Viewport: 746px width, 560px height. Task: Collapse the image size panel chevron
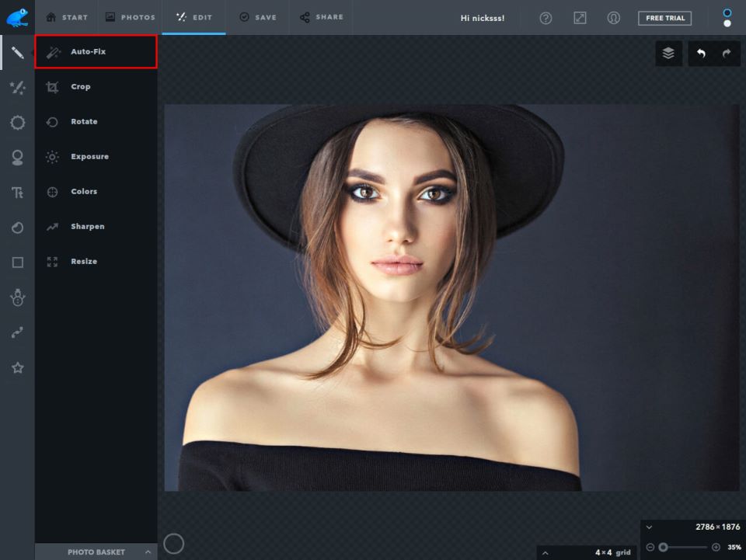point(649,527)
